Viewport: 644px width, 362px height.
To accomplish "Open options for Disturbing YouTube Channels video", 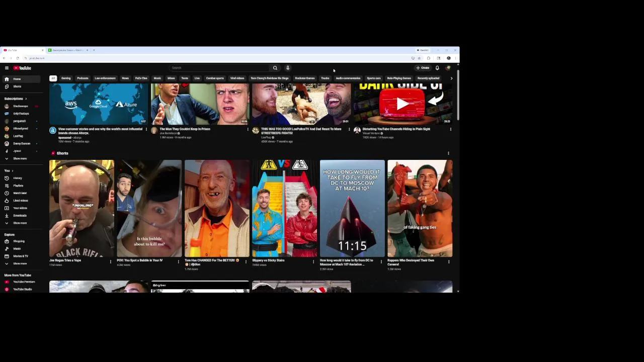I will coord(450,129).
